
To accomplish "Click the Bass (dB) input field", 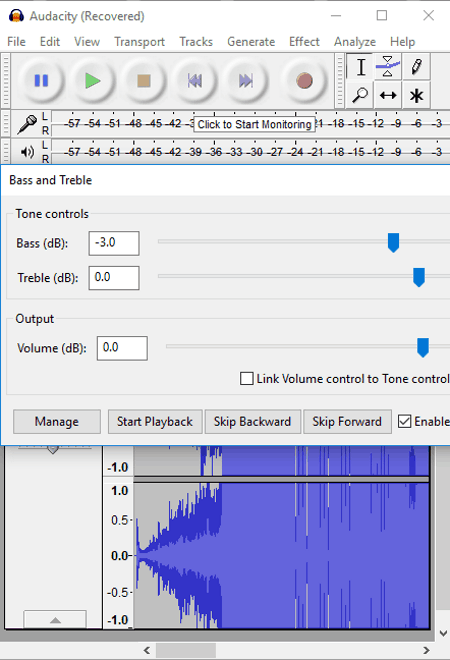I will tap(114, 243).
